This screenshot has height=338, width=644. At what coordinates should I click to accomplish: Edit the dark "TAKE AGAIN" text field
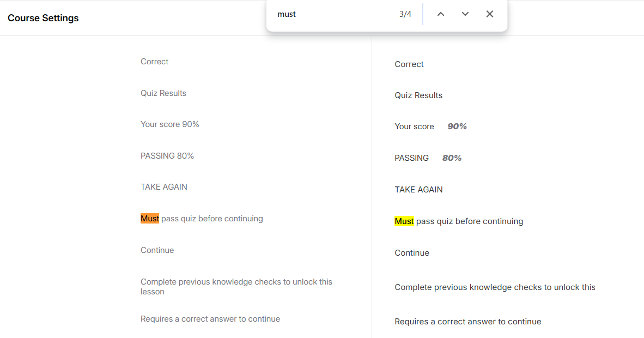click(x=418, y=190)
